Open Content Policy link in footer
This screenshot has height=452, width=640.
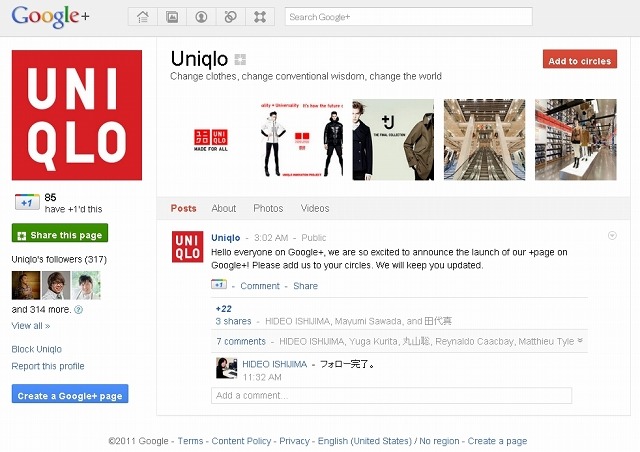[241, 441]
